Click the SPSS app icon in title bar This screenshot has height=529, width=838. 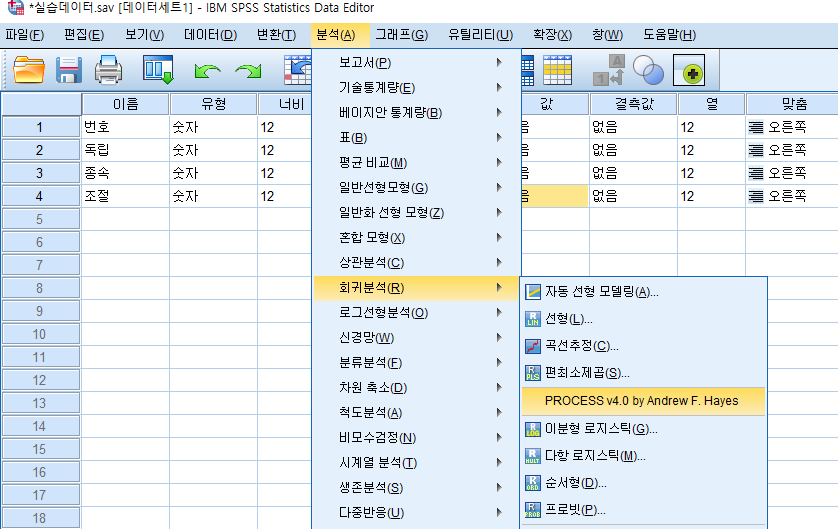(x=15, y=7)
